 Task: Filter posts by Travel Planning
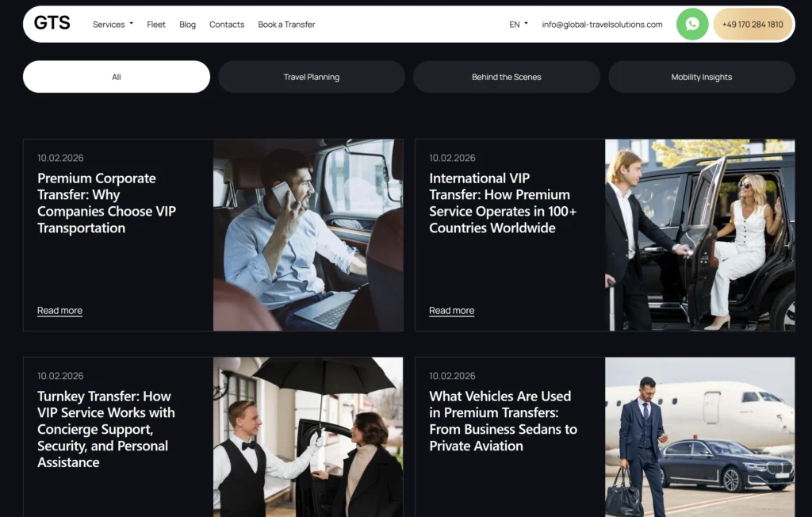point(312,77)
